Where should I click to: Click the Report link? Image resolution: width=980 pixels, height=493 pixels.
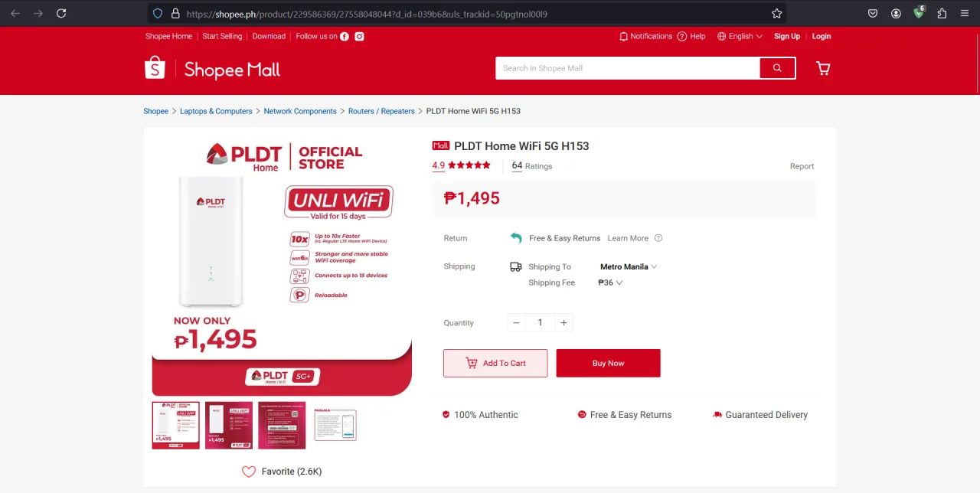click(802, 166)
